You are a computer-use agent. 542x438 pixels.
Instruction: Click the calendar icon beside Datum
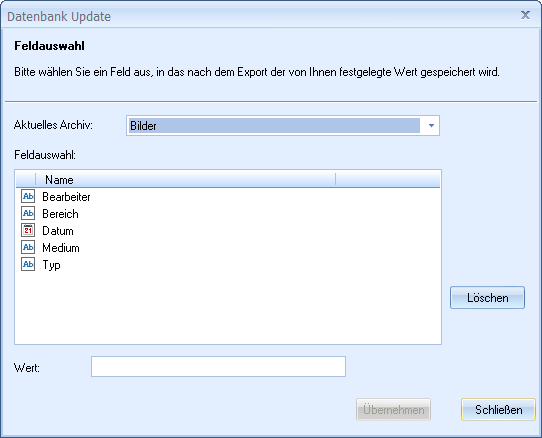tap(28, 230)
